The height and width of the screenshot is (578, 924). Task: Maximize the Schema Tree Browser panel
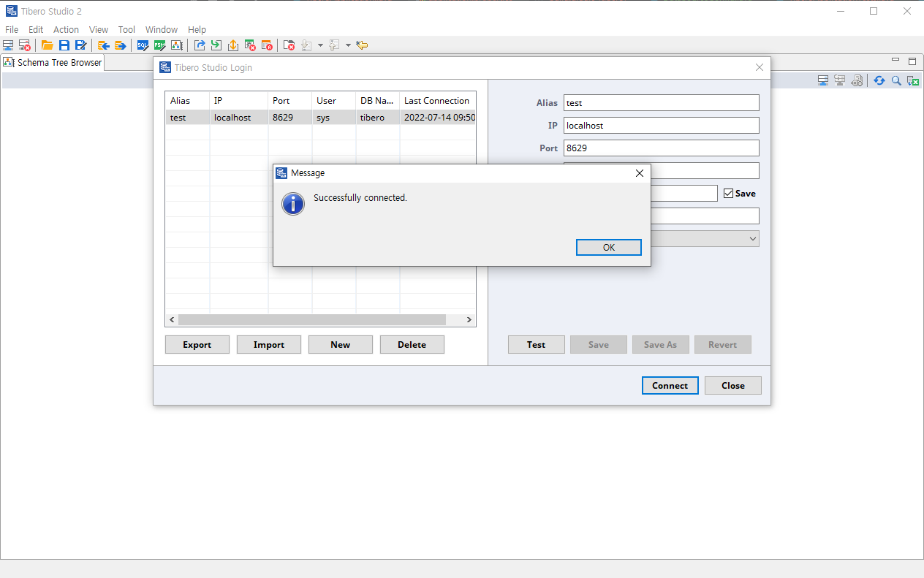tap(912, 61)
